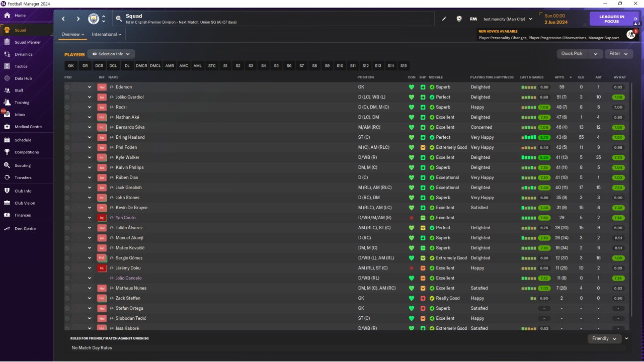Screen dimensions: 644x362
Task: Open the Scouting magnifier icon in sidebar
Action: click(x=7, y=165)
